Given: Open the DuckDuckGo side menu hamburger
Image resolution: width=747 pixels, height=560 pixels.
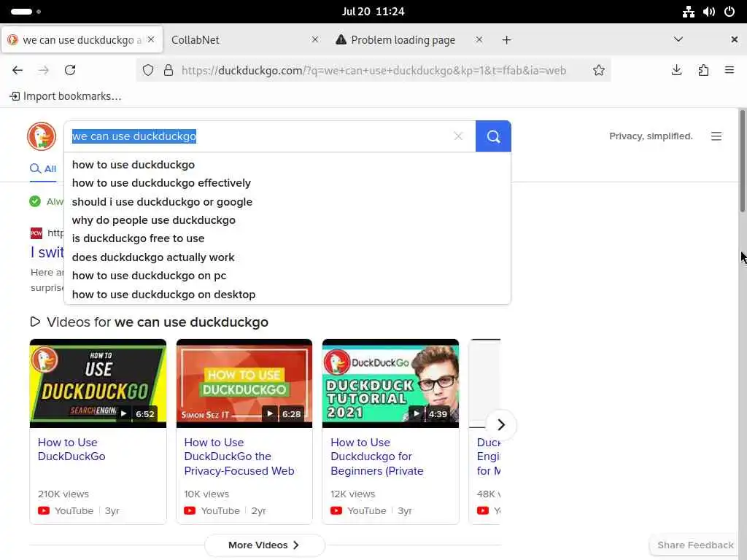Looking at the screenshot, I should [716, 136].
